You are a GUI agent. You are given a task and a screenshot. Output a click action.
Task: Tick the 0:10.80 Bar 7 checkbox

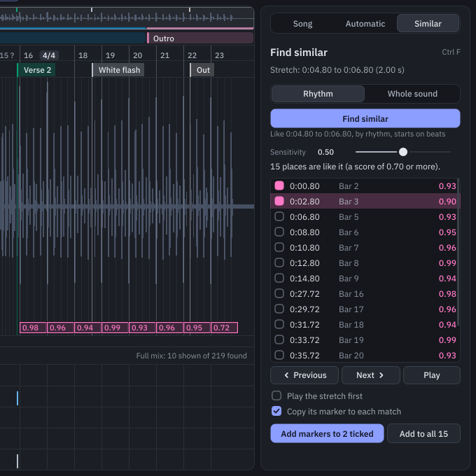279,247
